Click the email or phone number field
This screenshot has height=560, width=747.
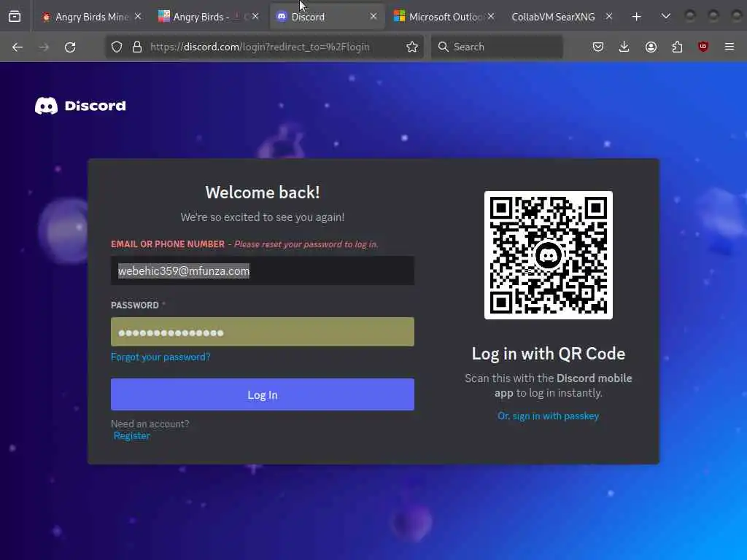(x=263, y=271)
